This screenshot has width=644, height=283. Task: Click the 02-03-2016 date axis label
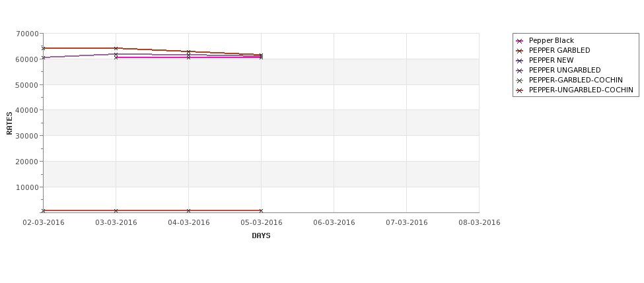pos(44,223)
